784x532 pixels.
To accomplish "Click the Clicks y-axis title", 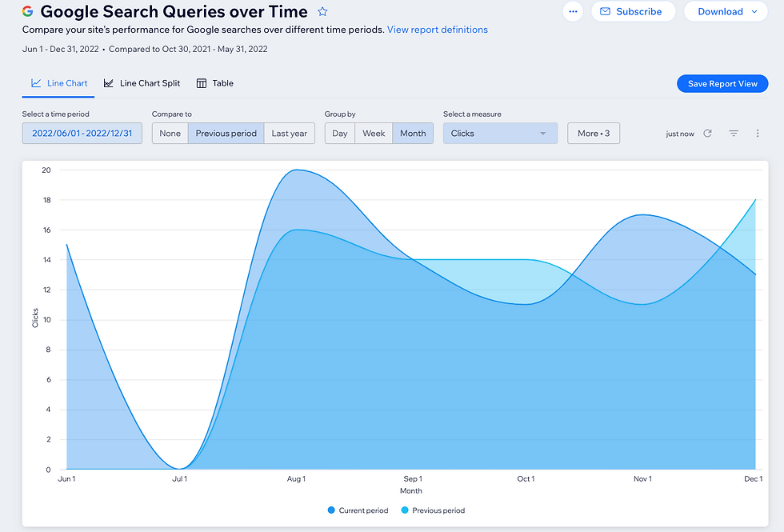I will point(35,318).
